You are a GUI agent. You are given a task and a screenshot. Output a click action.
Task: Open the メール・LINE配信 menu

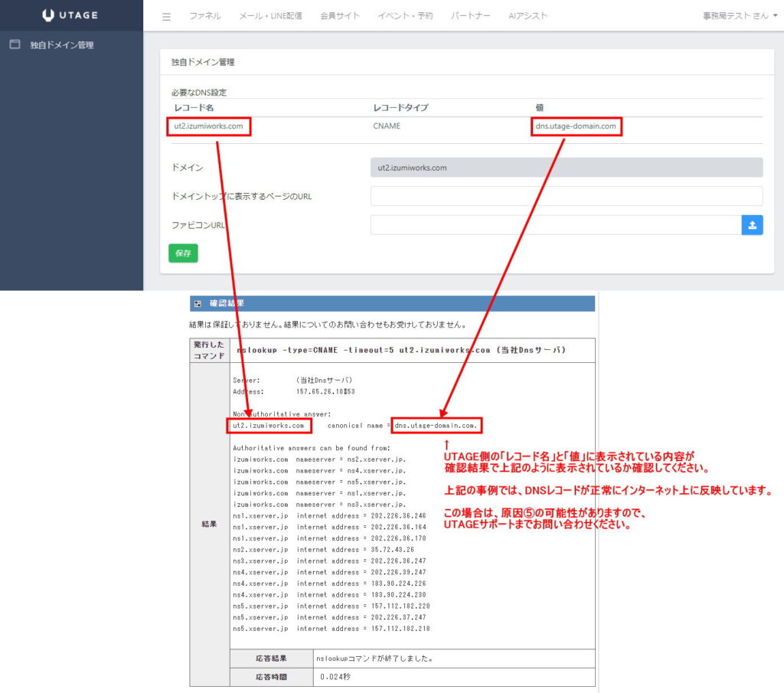pos(270,16)
